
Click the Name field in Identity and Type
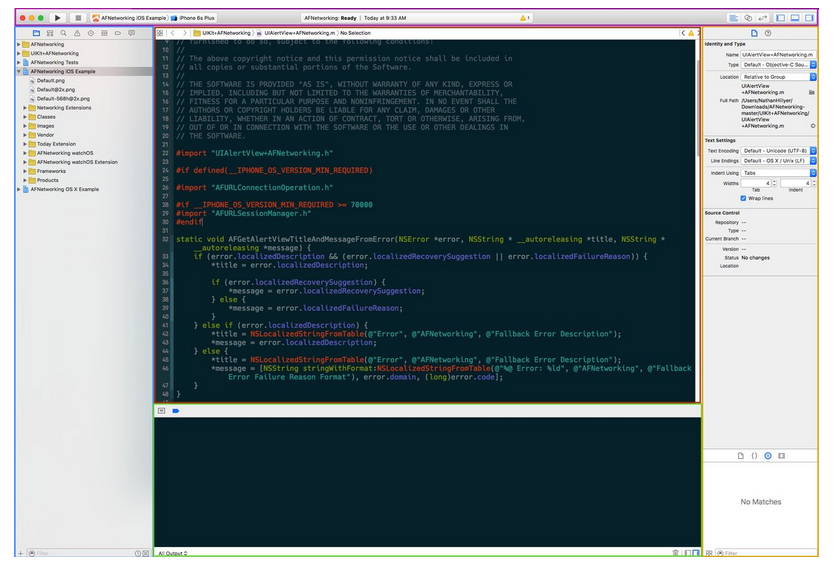(778, 55)
